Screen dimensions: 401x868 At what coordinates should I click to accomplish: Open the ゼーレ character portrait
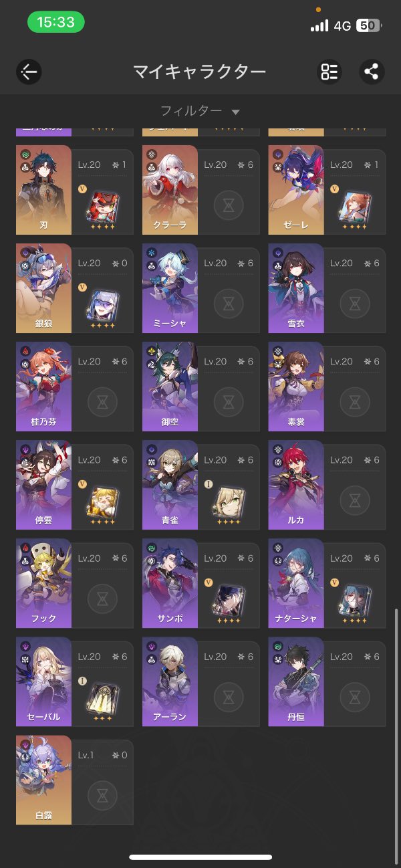coord(296,188)
